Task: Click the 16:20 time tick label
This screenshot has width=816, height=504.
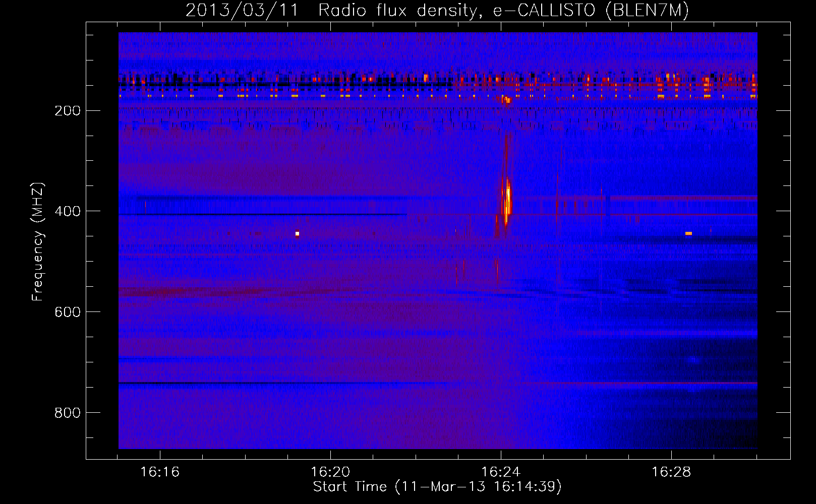Action: pyautogui.click(x=330, y=472)
